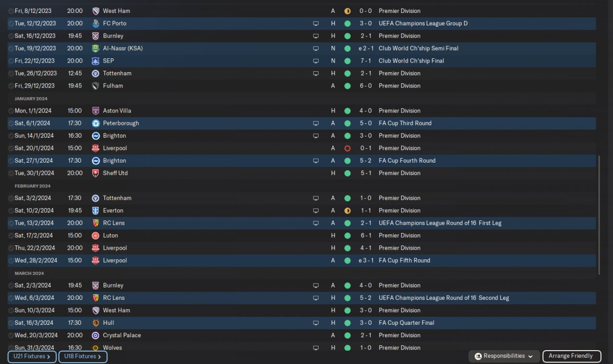Click the FC Porto club badge
This screenshot has height=364, width=613.
click(x=95, y=23)
